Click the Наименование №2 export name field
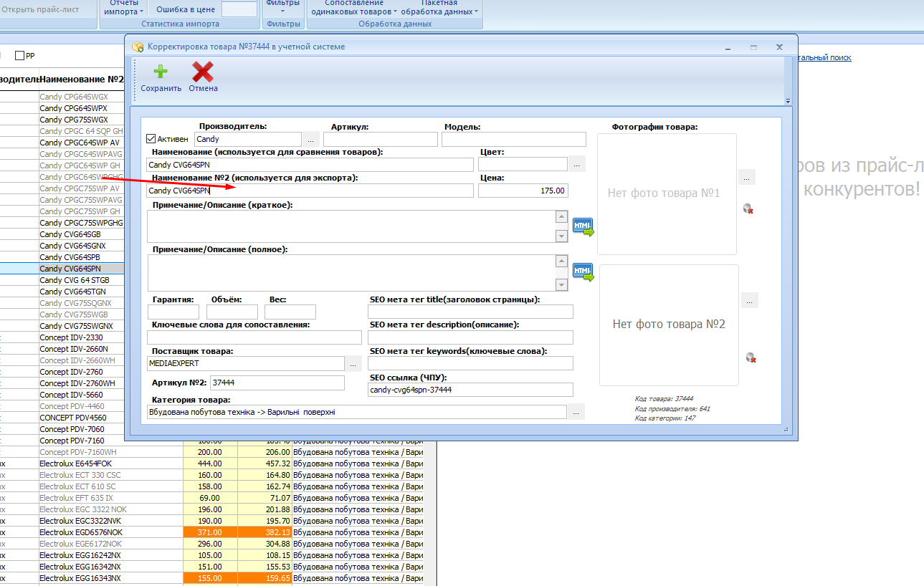Image resolution: width=924 pixels, height=586 pixels. 310,191
